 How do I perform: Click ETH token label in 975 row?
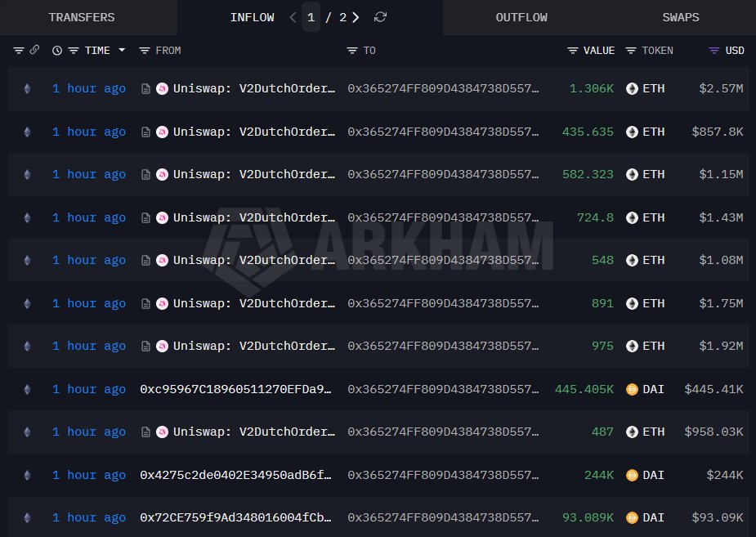pyautogui.click(x=654, y=346)
